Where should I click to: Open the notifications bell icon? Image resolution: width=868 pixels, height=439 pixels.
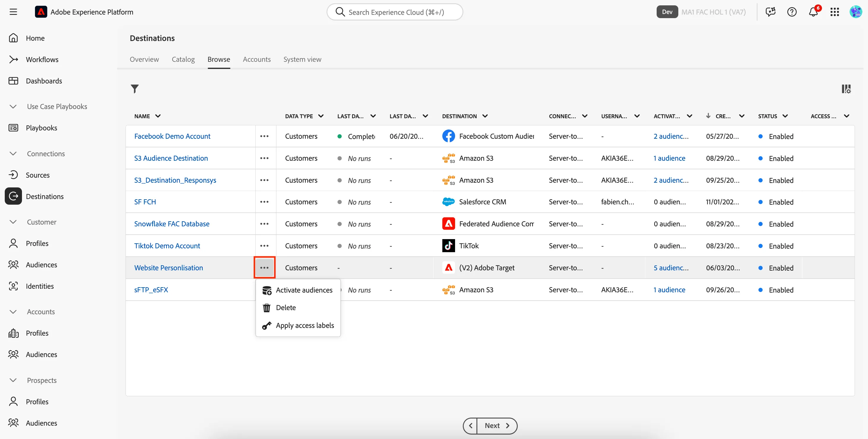[x=813, y=12]
